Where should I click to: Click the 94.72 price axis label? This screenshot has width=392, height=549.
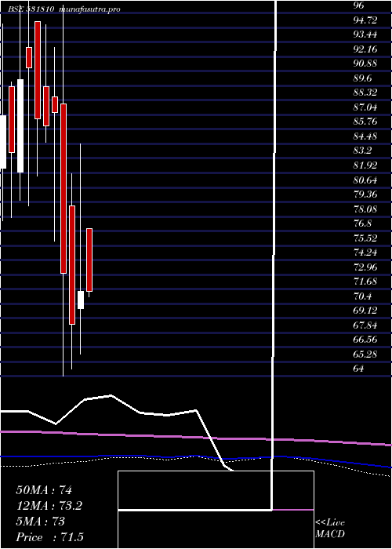365,20
